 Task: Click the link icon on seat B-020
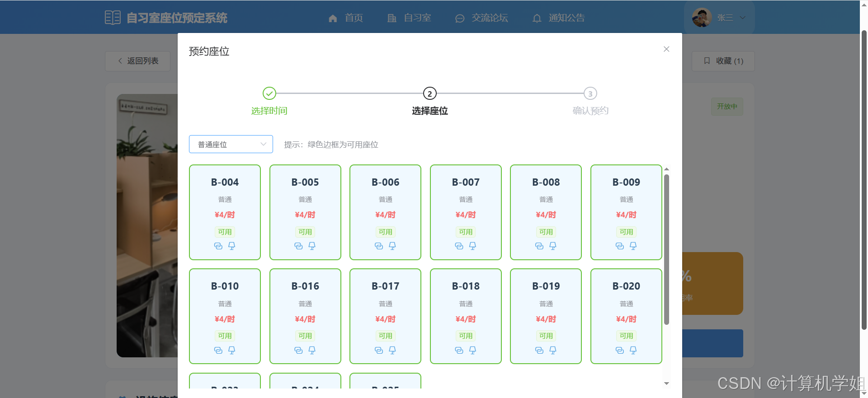(620, 351)
